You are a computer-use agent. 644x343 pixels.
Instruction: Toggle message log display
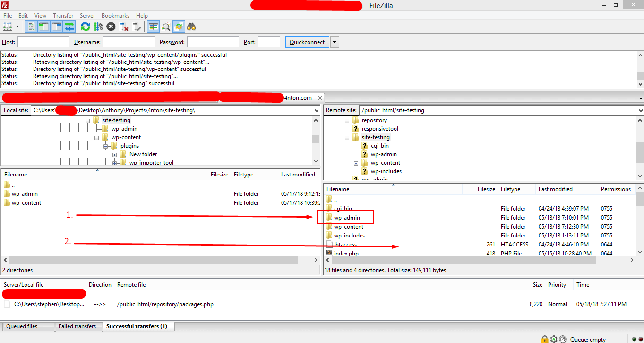click(31, 26)
